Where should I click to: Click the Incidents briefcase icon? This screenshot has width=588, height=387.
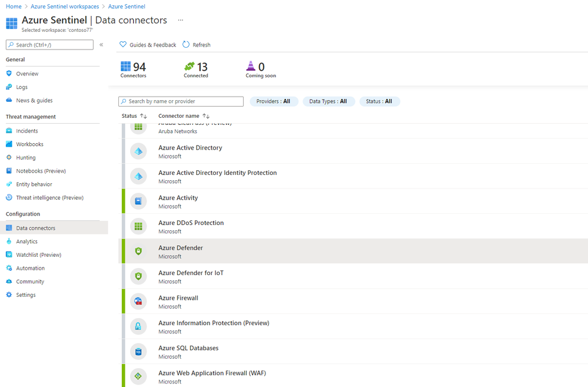click(9, 131)
